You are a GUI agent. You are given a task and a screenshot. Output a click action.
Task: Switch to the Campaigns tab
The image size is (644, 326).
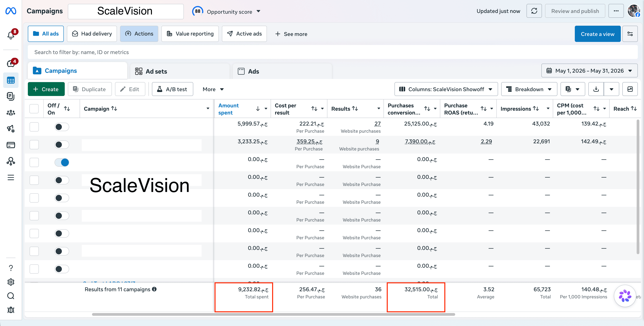78,71
